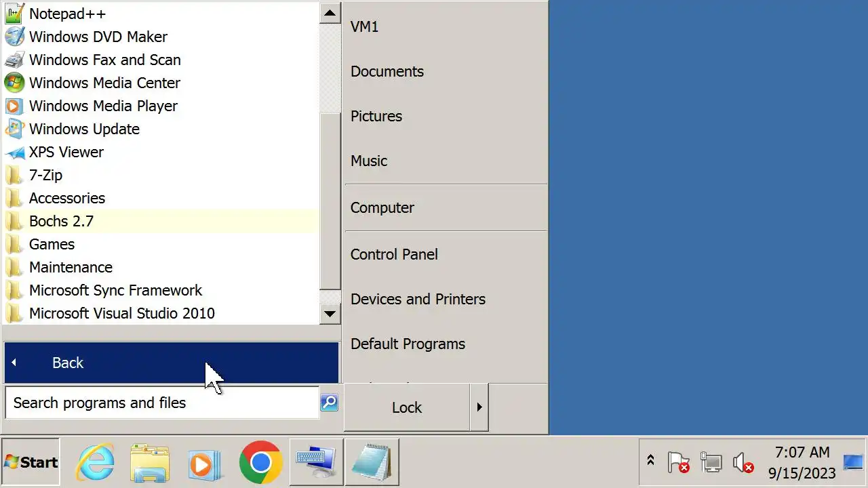868x488 pixels.
Task: Expand the 7-Zip folder
Action: 161,175
